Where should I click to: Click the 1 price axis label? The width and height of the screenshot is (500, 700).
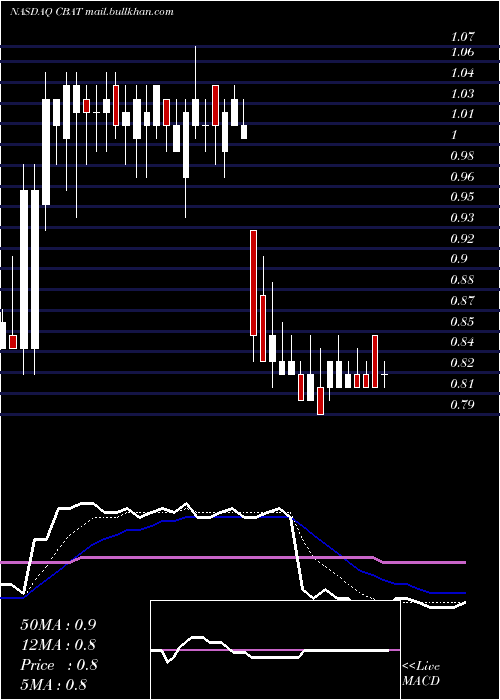454,134
